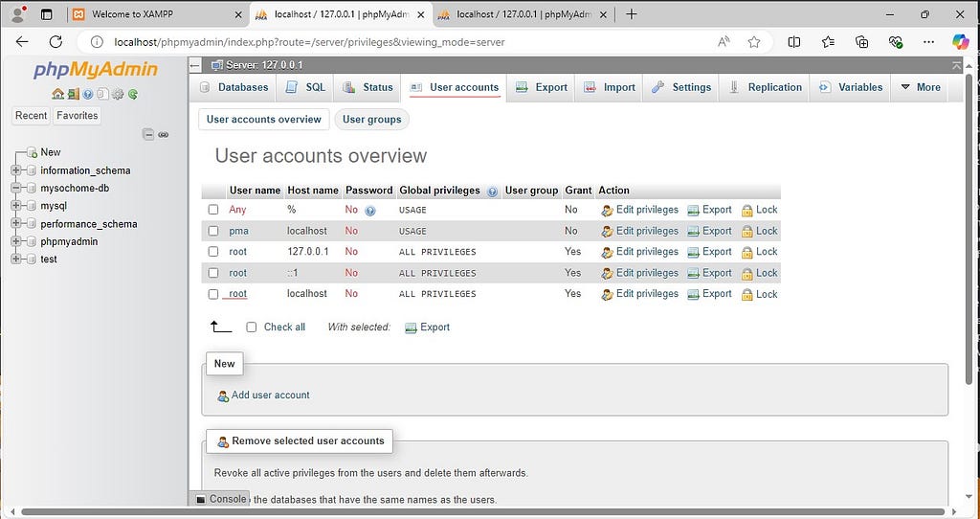Open MariaDB documentation page icon
This screenshot has width=980, height=519.
[103, 95]
